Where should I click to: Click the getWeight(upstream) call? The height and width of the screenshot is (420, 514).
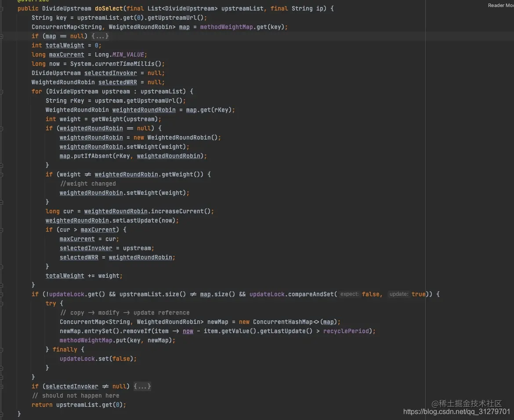click(x=125, y=119)
